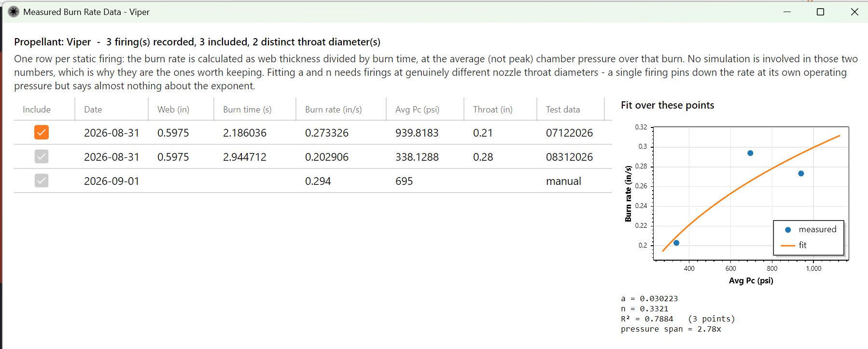
Task: Select the test data cell 08312026
Action: 570,157
